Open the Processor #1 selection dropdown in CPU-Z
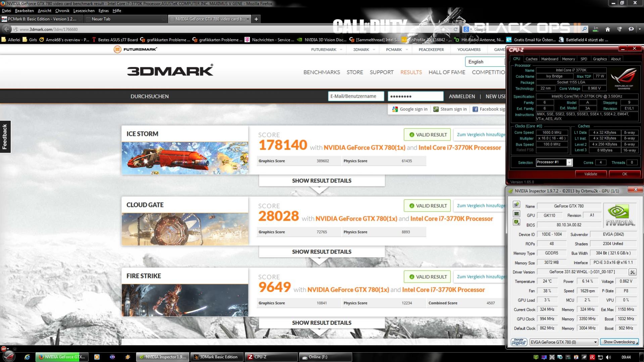Screen dimensions: 644x362 click(x=569, y=162)
